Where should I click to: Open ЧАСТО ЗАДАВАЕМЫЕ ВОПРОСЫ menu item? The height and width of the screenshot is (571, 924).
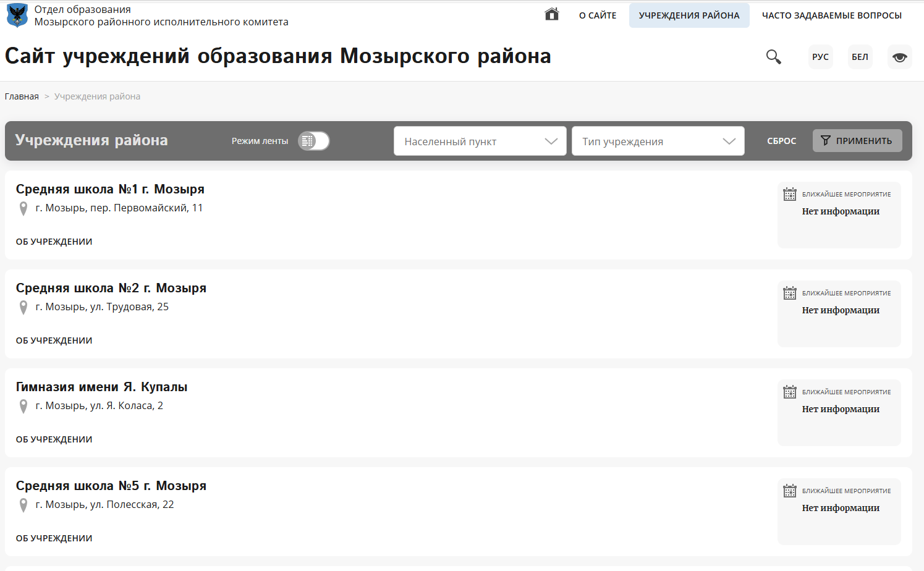click(x=832, y=15)
